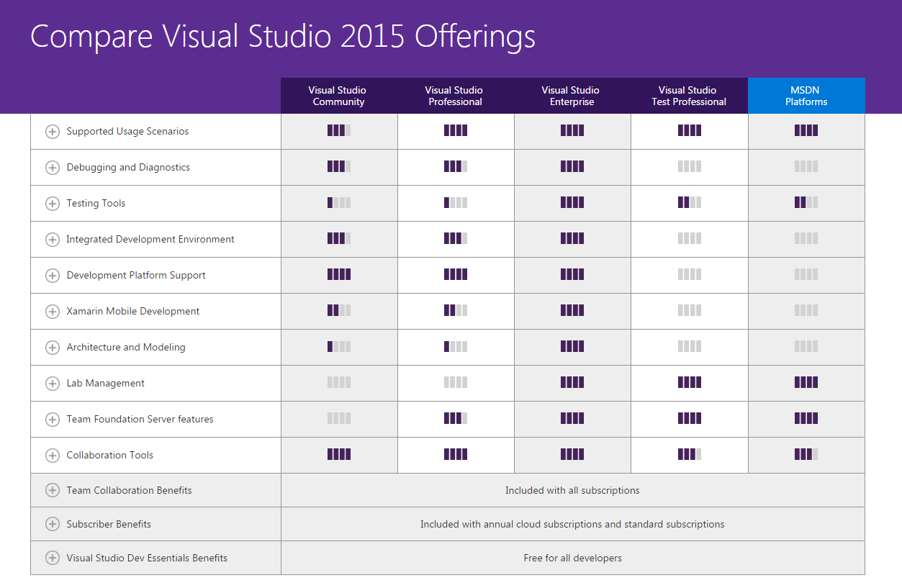This screenshot has height=588, width=902.
Task: Select the Visual Studio Community column header
Action: tap(339, 96)
